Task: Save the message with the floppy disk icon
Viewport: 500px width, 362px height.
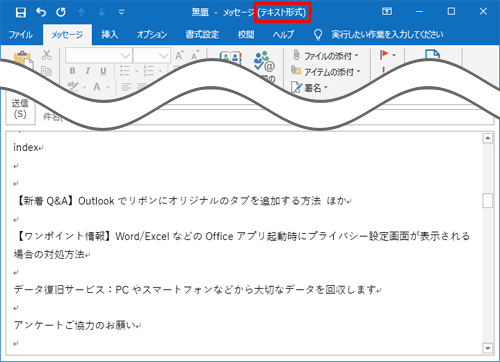Action: (x=21, y=13)
